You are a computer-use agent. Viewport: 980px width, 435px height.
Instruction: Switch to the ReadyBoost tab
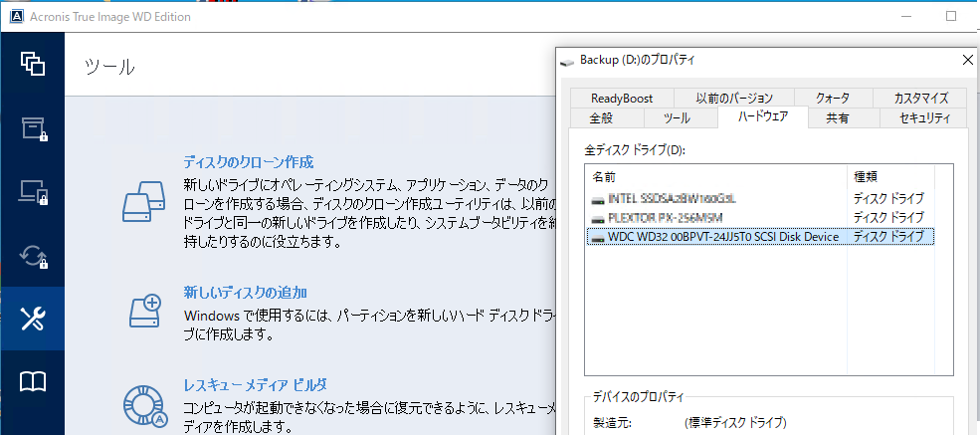coord(622,99)
